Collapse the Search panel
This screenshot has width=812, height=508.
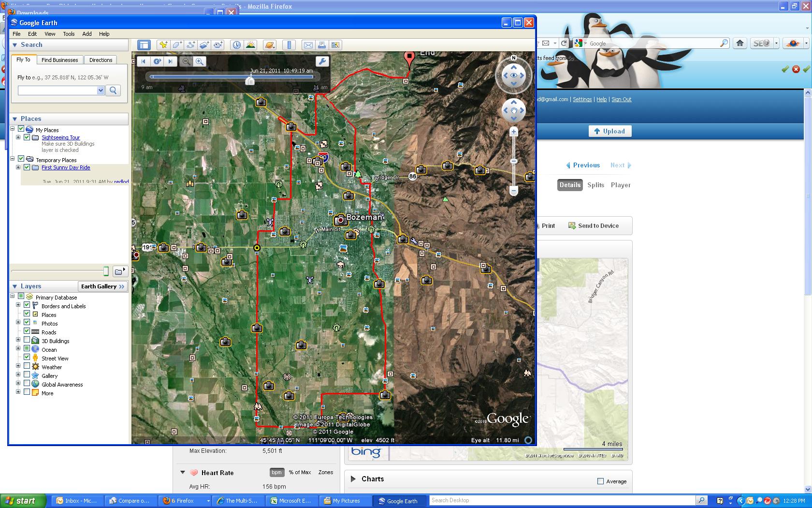point(14,45)
